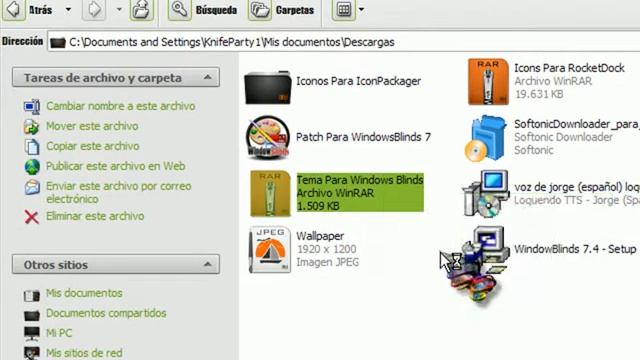The image size is (640, 360).
Task: Click the folder icon in the address bar
Action: coord(58,42)
